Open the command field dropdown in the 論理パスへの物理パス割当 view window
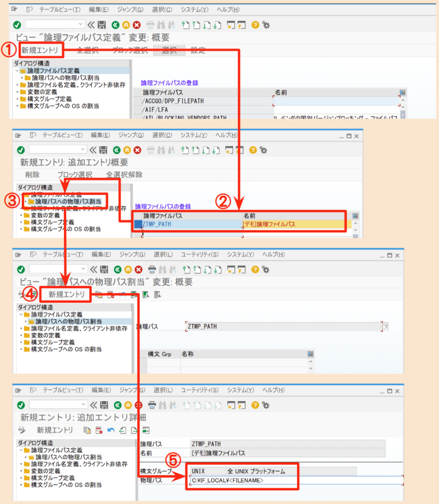 click(83, 268)
